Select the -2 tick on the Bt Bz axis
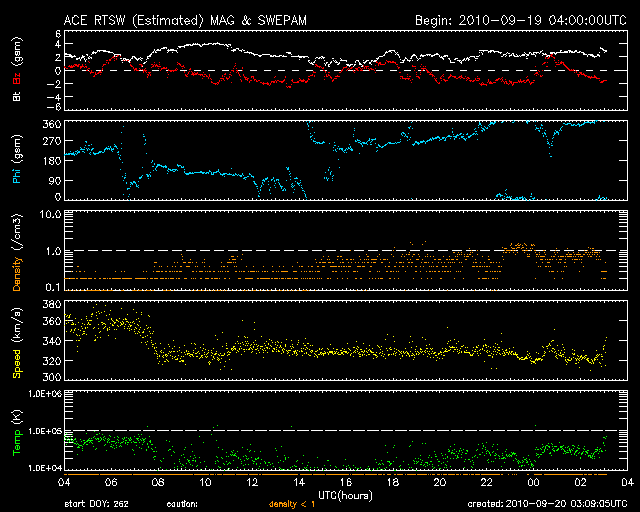Viewport: 640px width, 512px height. (54, 84)
